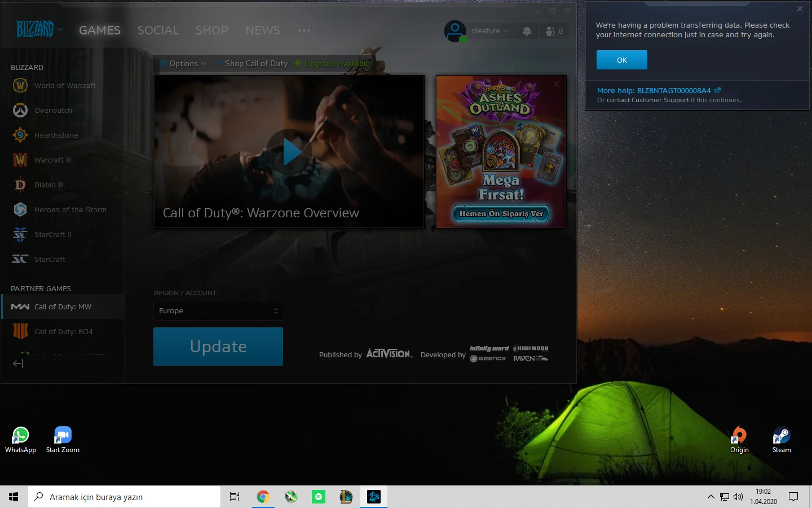Open League of Legends taskbar icon
Image resolution: width=812 pixels, height=508 pixels.
click(x=346, y=497)
